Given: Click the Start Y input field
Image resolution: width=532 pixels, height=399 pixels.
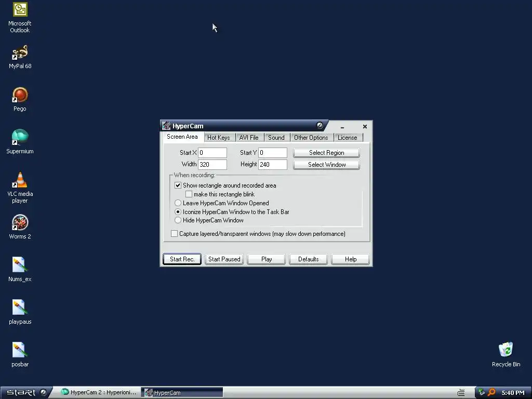Looking at the screenshot, I should (273, 153).
